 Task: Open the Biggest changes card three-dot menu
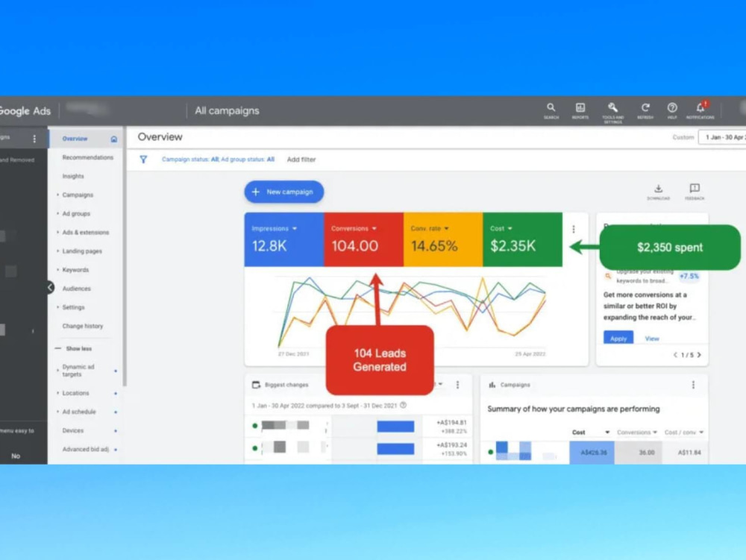coord(458,385)
